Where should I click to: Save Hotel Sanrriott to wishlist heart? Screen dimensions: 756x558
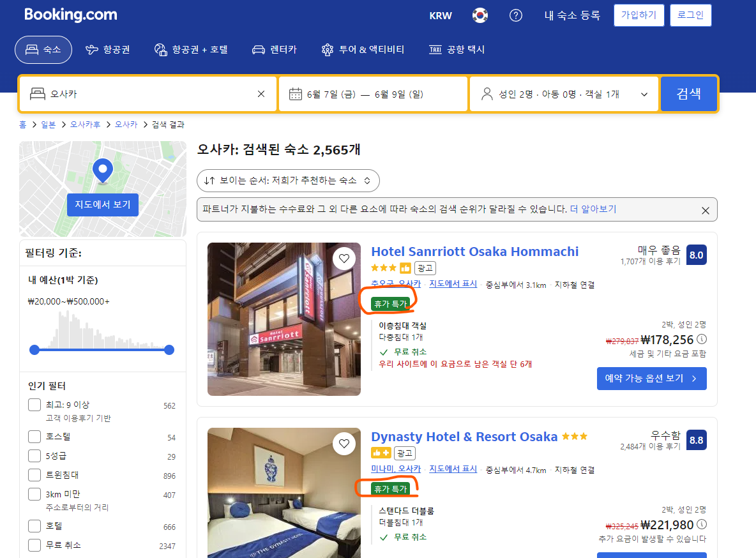pyautogui.click(x=344, y=259)
